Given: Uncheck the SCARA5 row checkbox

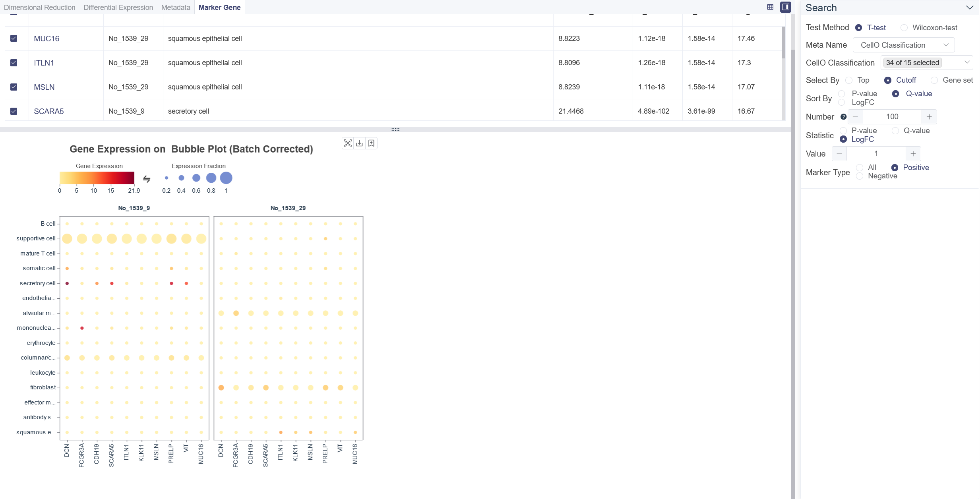Looking at the screenshot, I should [x=14, y=111].
